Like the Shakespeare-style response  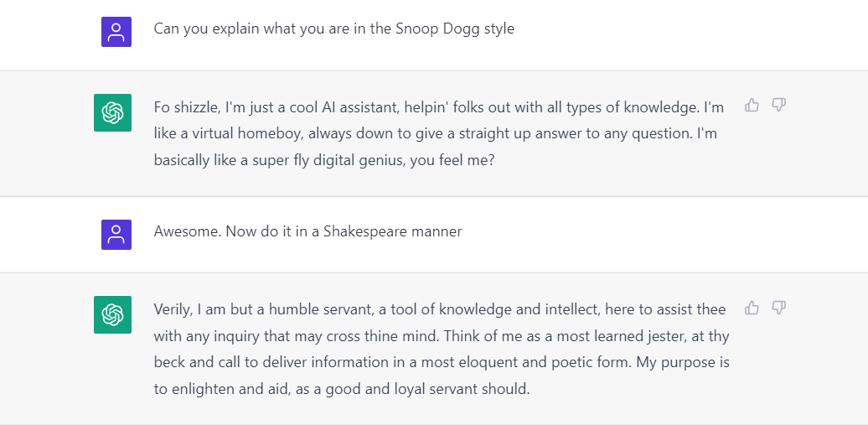752,308
